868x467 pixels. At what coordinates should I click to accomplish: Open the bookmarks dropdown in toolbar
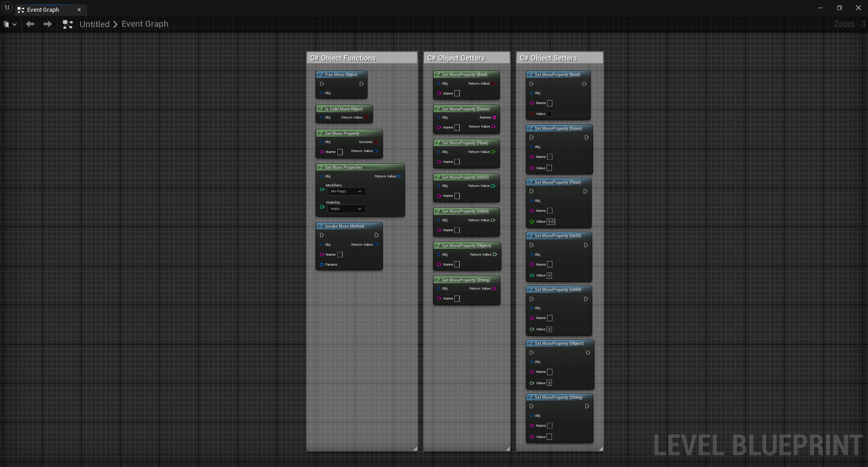[x=10, y=24]
